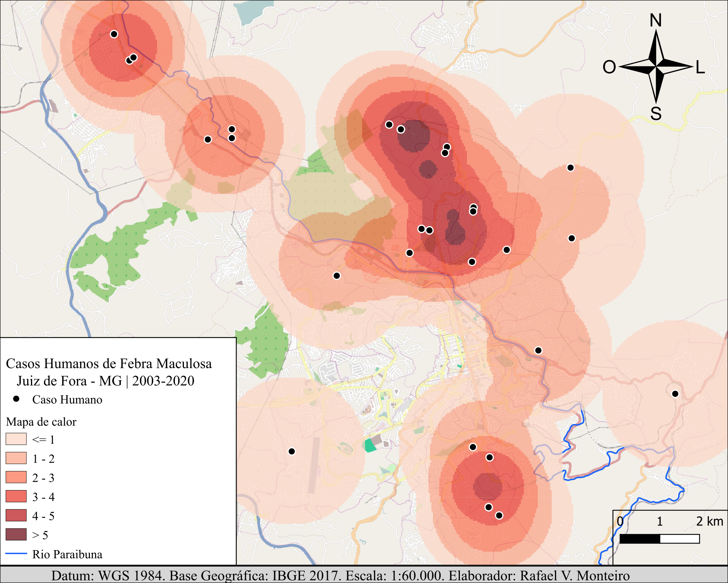
Task: Click the 'Rio Paraibuna' legend label
Action: click(67, 554)
